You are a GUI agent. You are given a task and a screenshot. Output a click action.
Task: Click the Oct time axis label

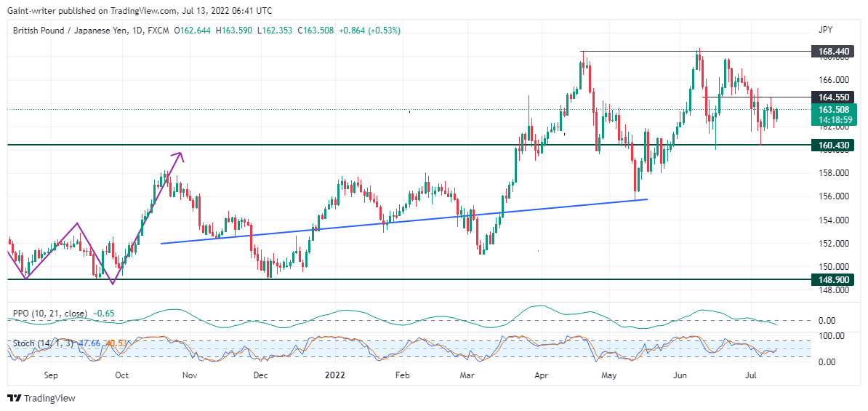click(121, 375)
